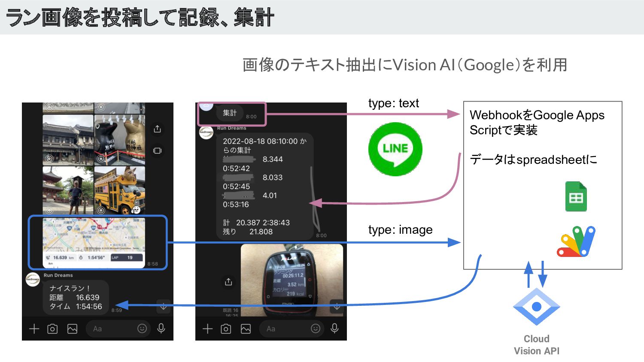Image resolution: width=644 pixels, height=362 pixels.
Task: Open frog statue photo thumbnail
Action: (x=120, y=140)
